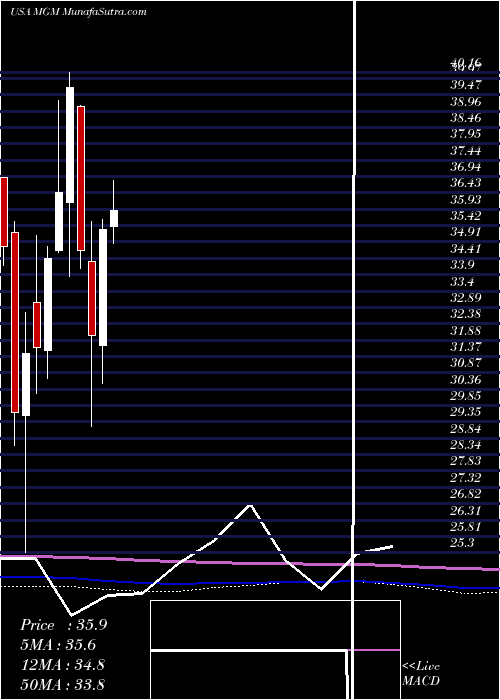The image size is (500, 700).
Task: Click the last small white candlestick
Action: point(114,218)
